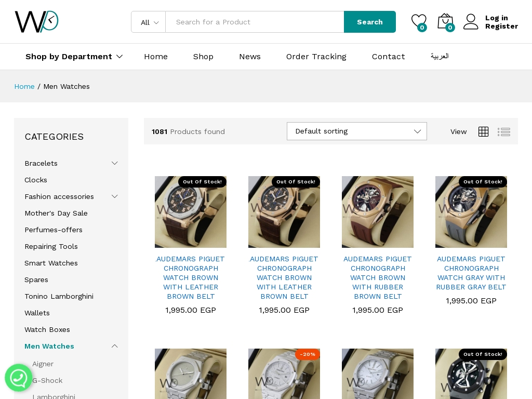Expand the Bracelets category
Screen dimensions: 532x399
pos(114,163)
